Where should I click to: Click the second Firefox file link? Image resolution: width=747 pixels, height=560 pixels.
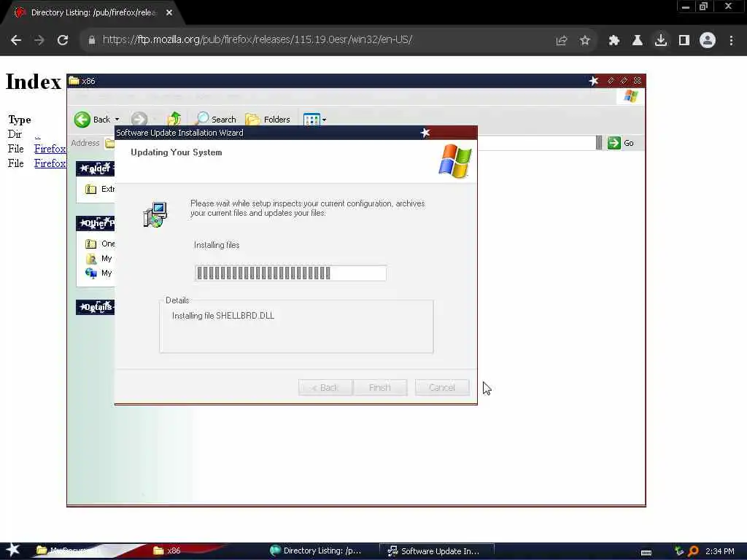click(x=50, y=163)
